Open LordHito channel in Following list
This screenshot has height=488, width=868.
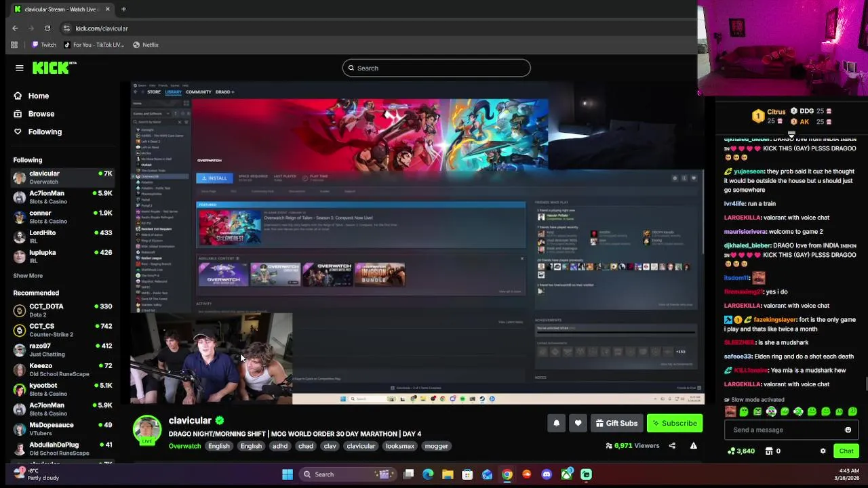(x=62, y=237)
